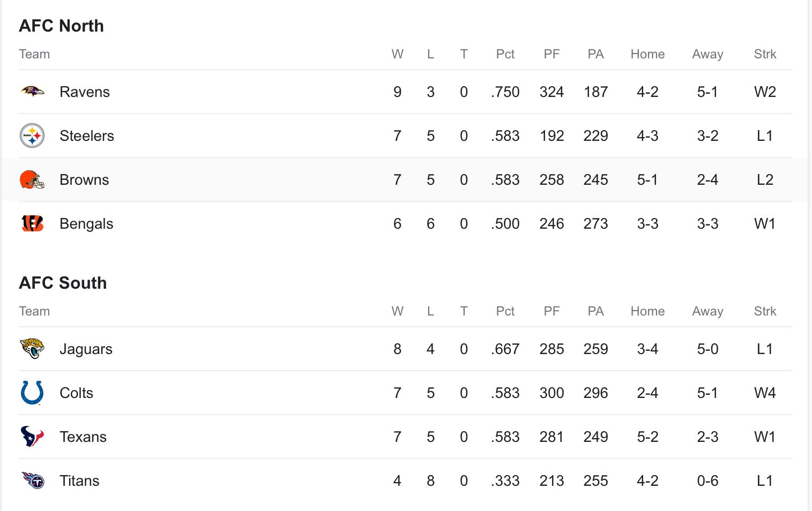Click the Titans team logo

click(32, 480)
